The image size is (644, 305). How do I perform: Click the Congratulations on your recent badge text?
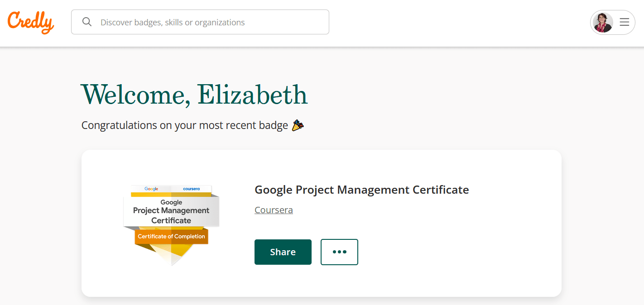[x=185, y=125]
